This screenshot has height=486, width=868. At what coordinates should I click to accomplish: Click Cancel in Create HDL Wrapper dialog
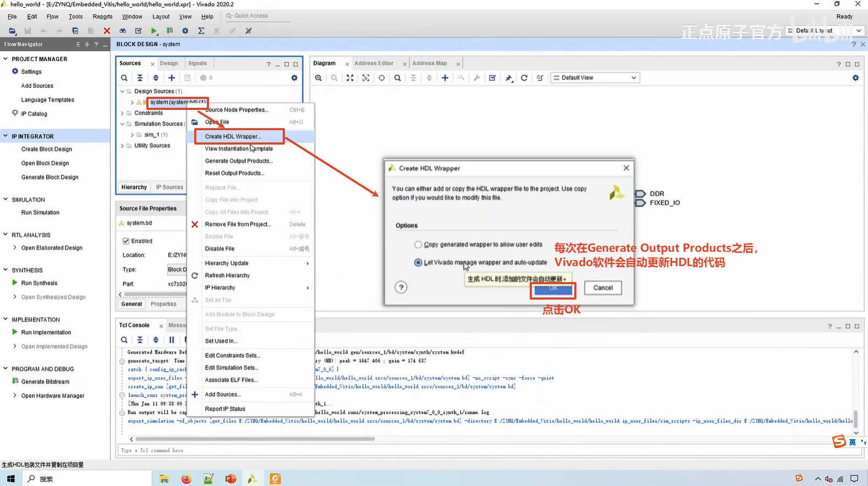coord(603,288)
